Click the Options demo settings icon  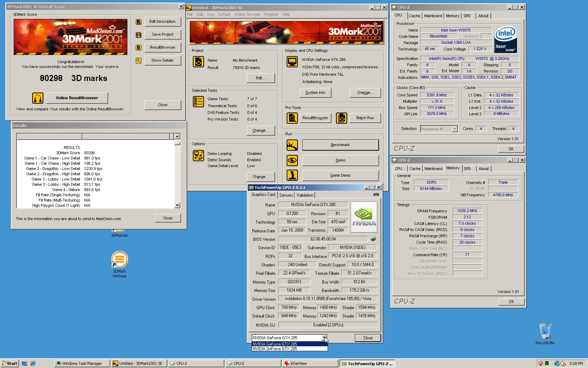coord(198,156)
